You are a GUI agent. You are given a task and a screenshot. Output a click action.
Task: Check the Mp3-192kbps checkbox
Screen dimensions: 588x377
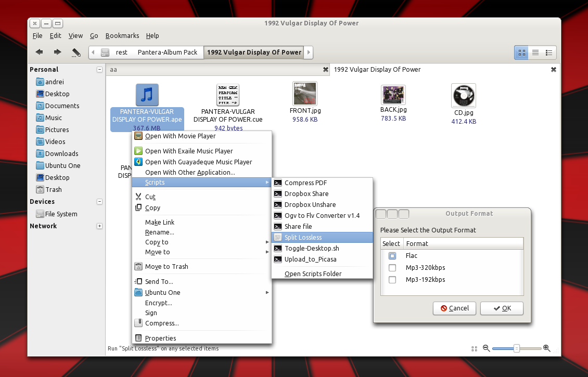(392, 280)
